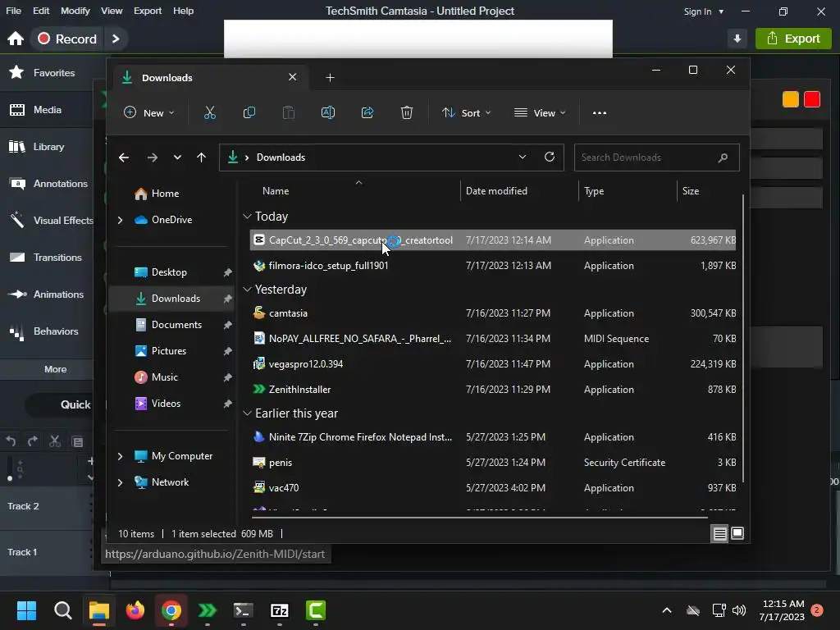
Task: Click the Camtasia undo icon
Action: 11,441
